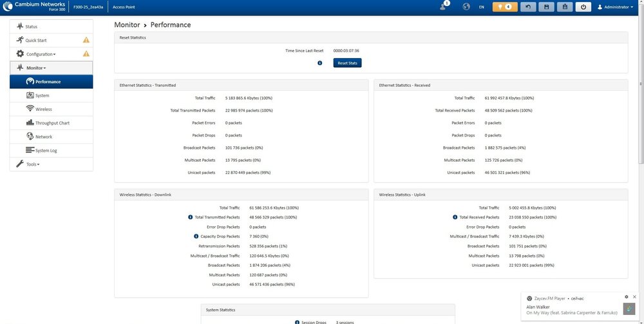Click the globe icon in the header
Screen dimensions: 644x324
(x=466, y=7)
